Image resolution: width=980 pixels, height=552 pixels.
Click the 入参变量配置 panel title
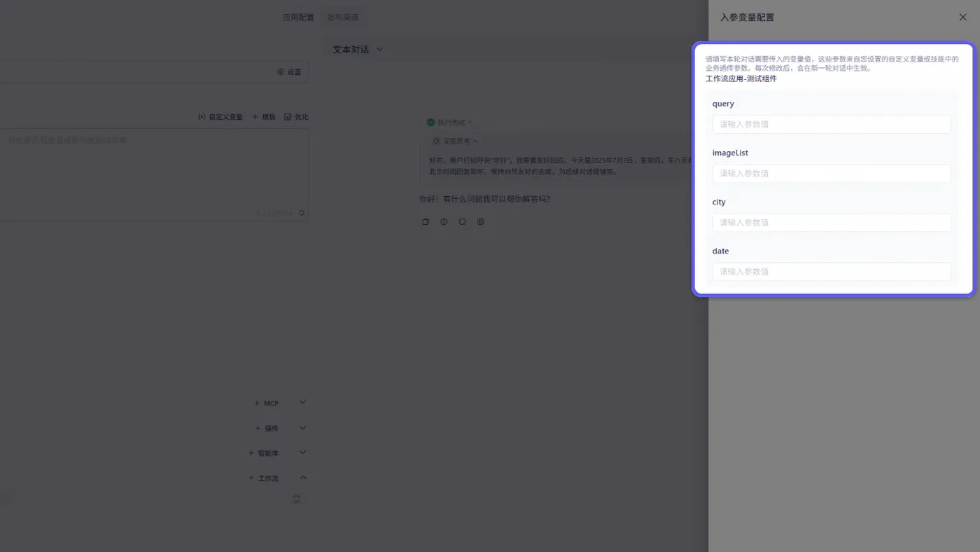(x=747, y=18)
